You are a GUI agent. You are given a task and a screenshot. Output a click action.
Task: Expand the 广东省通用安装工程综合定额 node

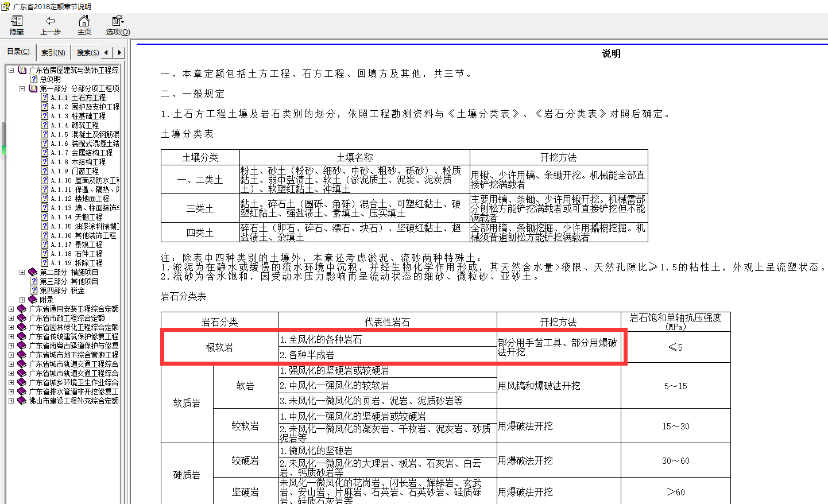pyautogui.click(x=11, y=309)
